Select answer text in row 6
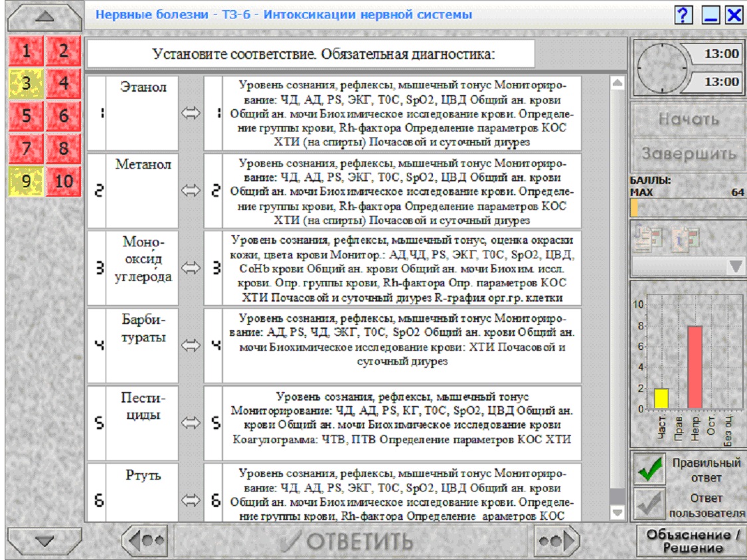The width and height of the screenshot is (747, 560). [402, 492]
